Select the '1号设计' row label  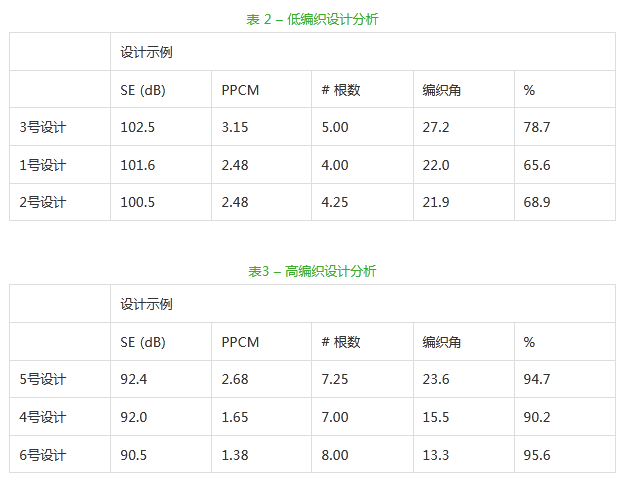pos(43,165)
